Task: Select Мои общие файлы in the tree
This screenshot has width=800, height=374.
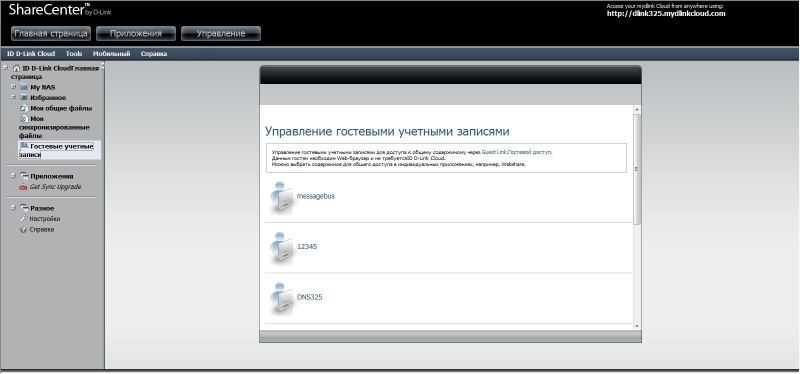Action: point(61,108)
